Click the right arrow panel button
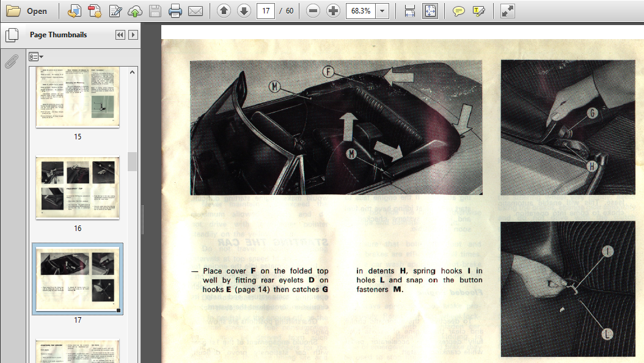The width and height of the screenshot is (644, 363). point(133,35)
